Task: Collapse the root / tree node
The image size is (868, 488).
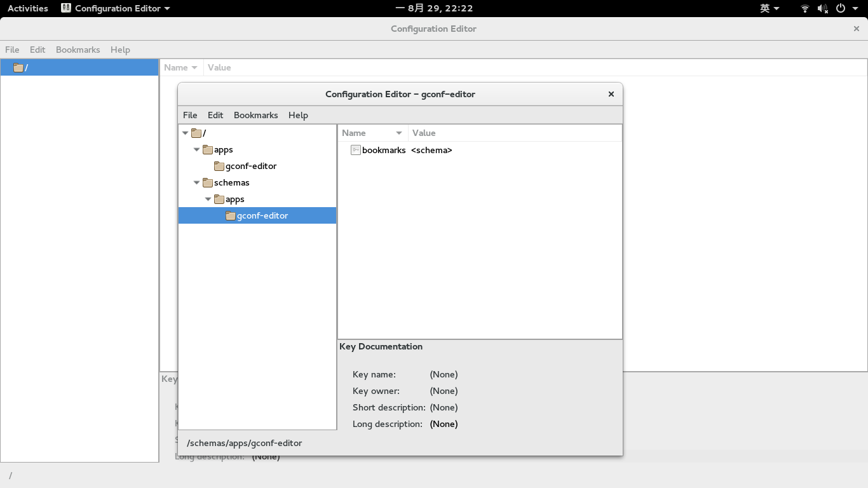Action: [186, 133]
